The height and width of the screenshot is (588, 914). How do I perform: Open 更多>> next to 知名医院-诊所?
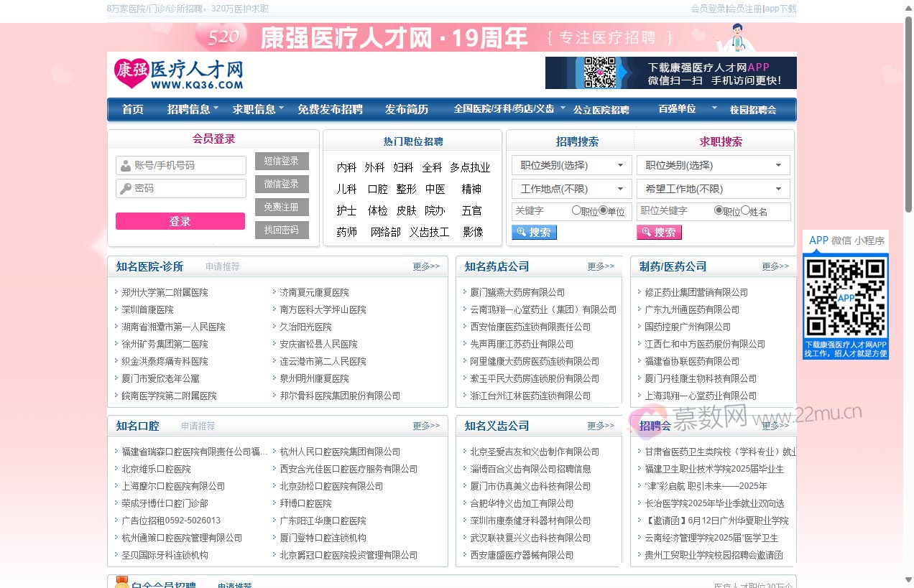point(425,266)
